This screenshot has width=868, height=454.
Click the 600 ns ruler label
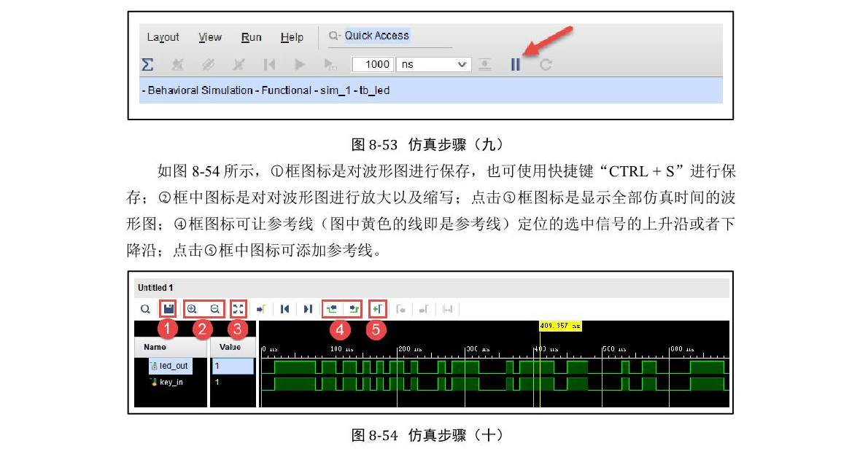tap(683, 349)
